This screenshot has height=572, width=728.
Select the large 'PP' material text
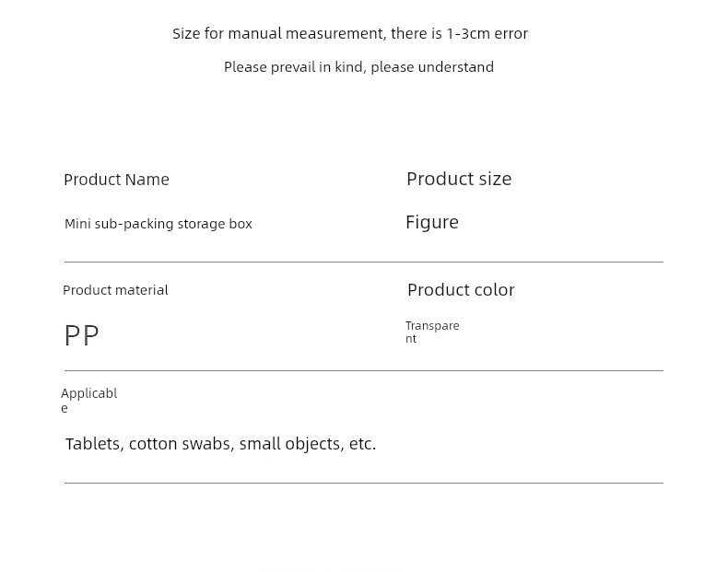tap(82, 335)
